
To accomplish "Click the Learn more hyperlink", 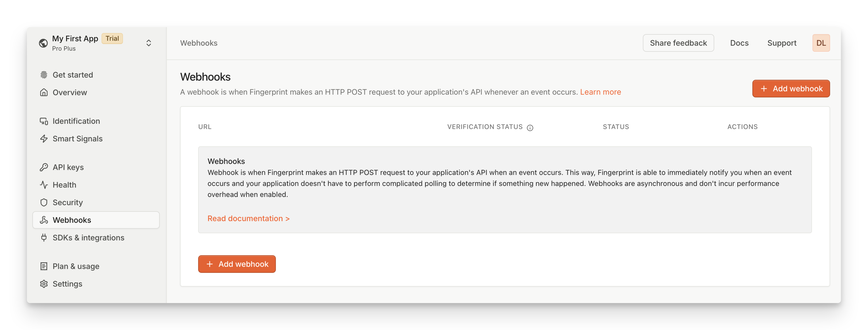I will click(601, 92).
